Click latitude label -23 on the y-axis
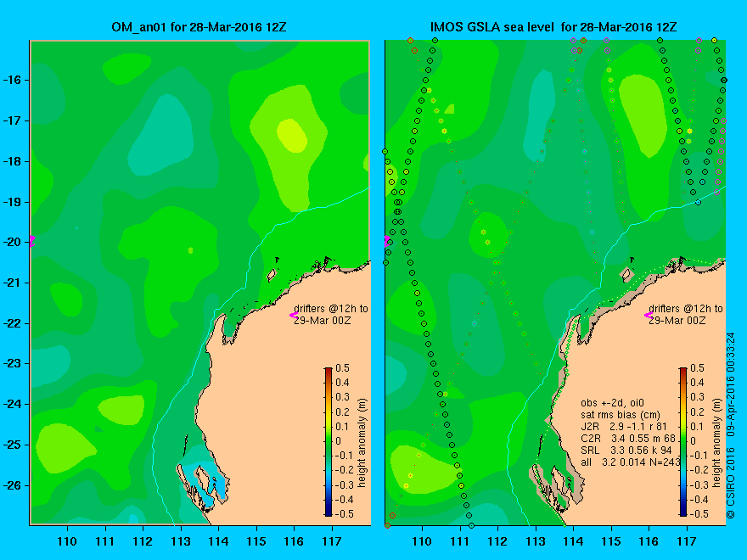The width and height of the screenshot is (747, 560). (x=13, y=363)
